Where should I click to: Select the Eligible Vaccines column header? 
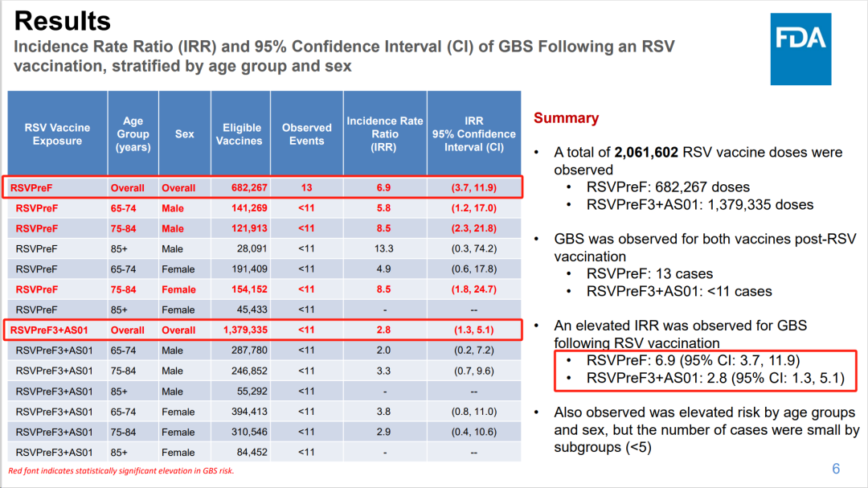[242, 134]
